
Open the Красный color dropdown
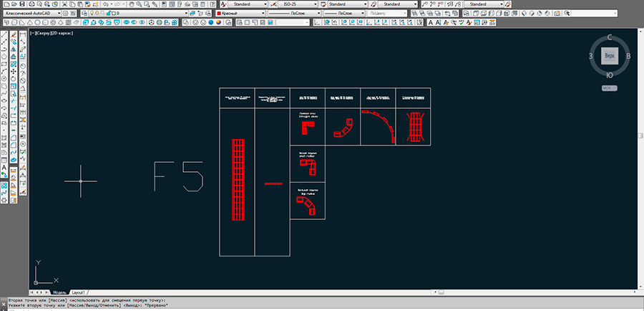coord(240,13)
